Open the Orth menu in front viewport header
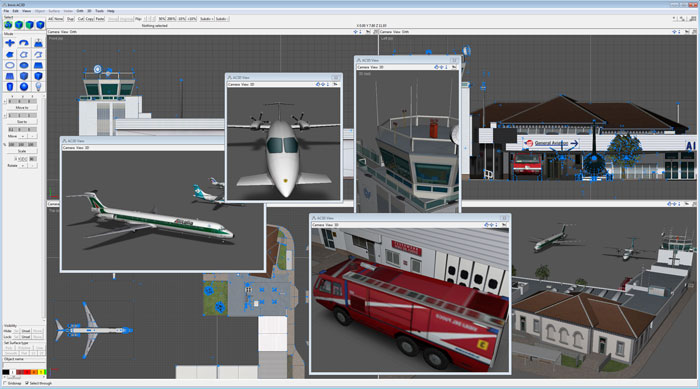Screen dimensions: 700x389 74,32
